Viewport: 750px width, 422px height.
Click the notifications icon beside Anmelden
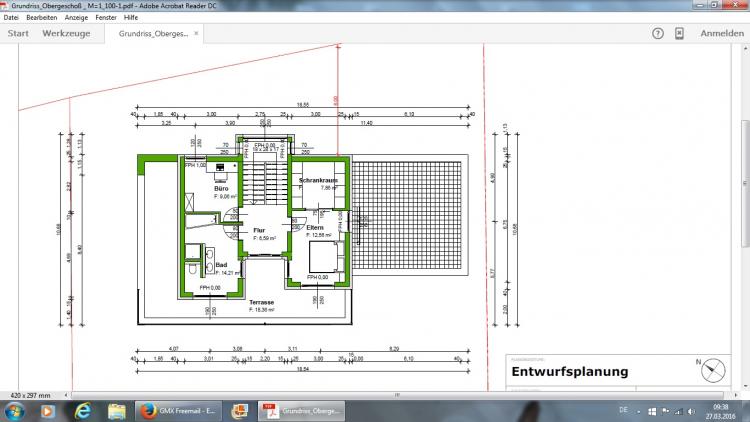tap(679, 33)
